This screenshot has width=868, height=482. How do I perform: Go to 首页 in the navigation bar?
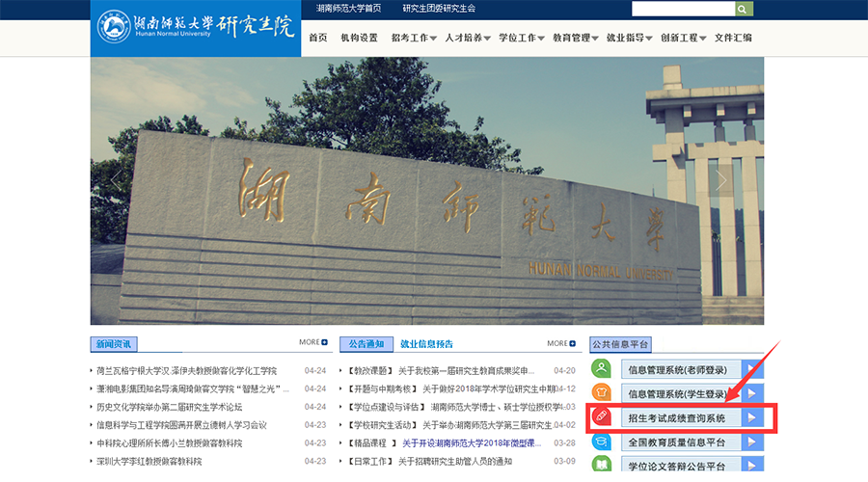tap(317, 38)
